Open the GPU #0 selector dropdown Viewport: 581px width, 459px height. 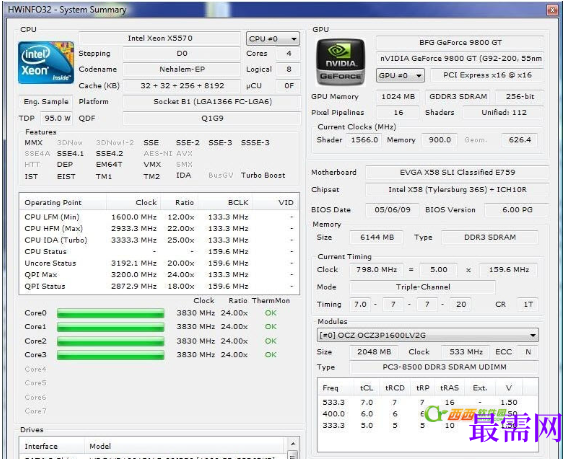[400, 76]
